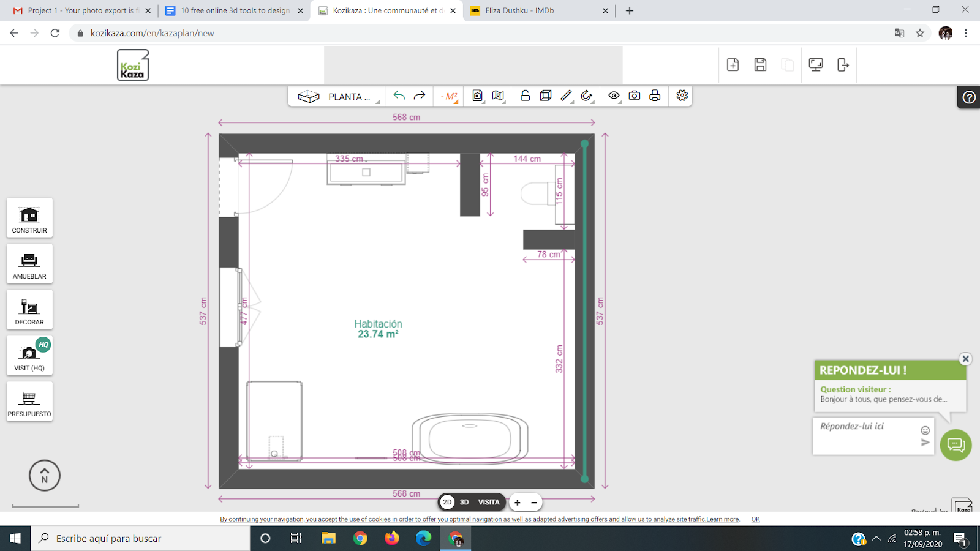Viewport: 980px width, 551px height.
Task: Expand the M² surface display dropdown
Action: 451,96
